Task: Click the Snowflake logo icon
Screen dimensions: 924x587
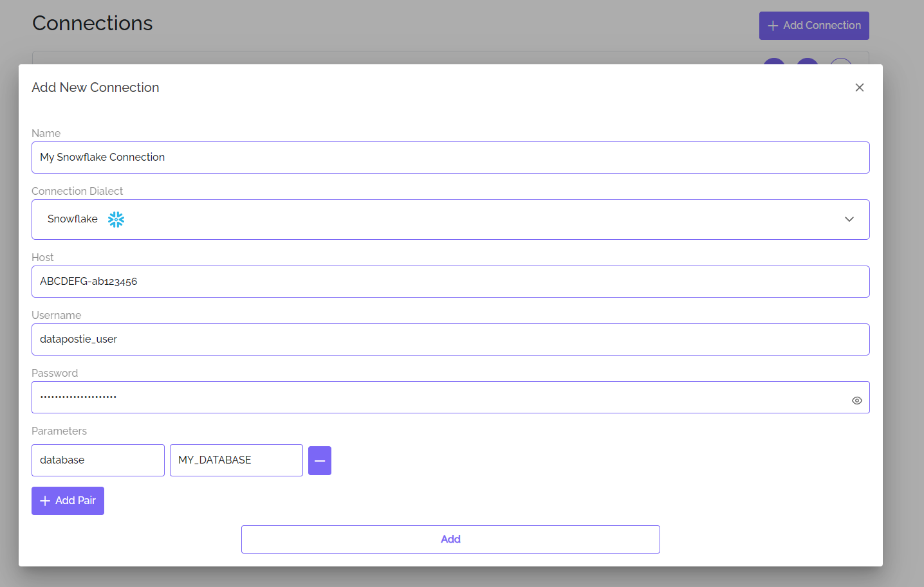Action: (116, 219)
